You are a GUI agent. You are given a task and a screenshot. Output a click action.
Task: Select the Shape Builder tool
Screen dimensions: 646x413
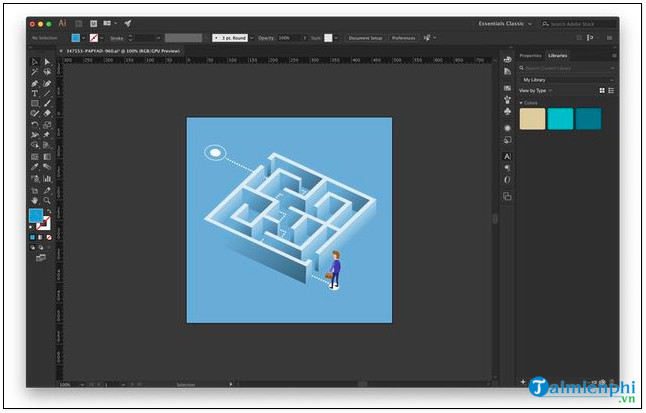coord(35,145)
